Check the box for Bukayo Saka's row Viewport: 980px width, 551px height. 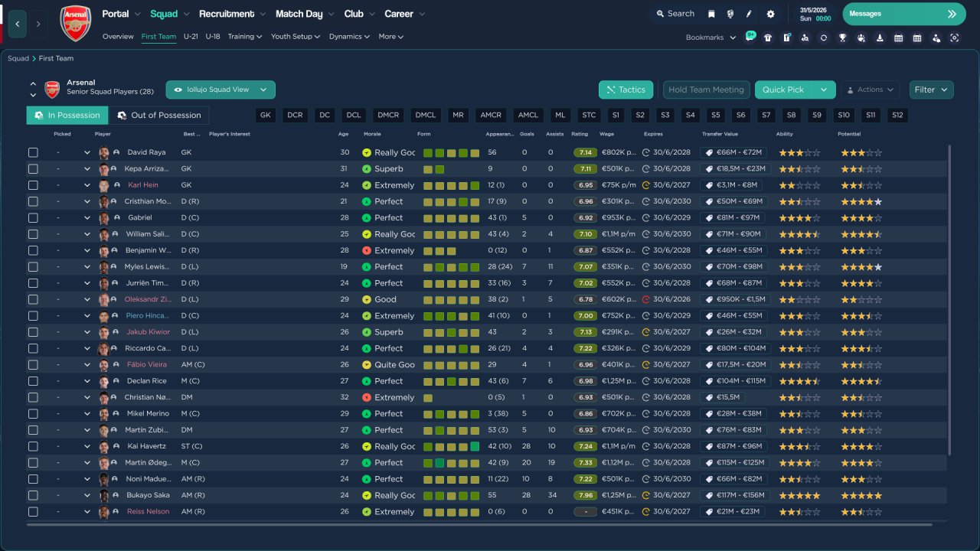click(x=33, y=495)
